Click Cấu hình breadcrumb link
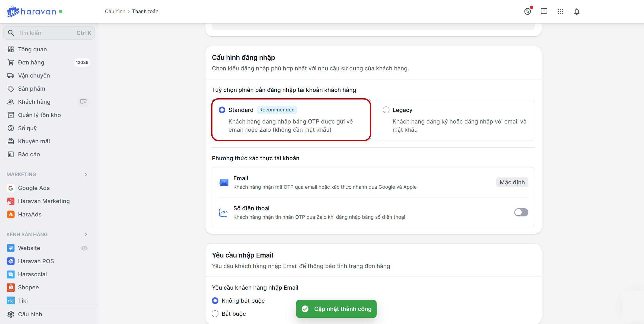644x324 pixels. point(115,12)
